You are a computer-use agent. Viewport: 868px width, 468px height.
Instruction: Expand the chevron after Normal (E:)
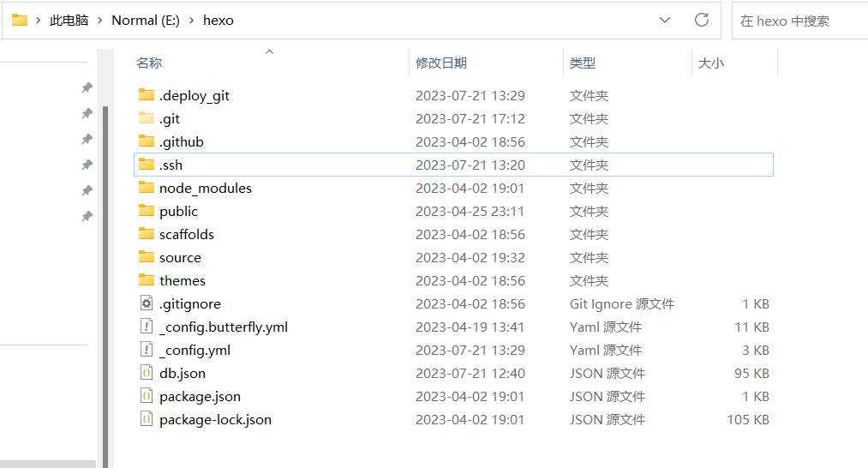tap(191, 20)
